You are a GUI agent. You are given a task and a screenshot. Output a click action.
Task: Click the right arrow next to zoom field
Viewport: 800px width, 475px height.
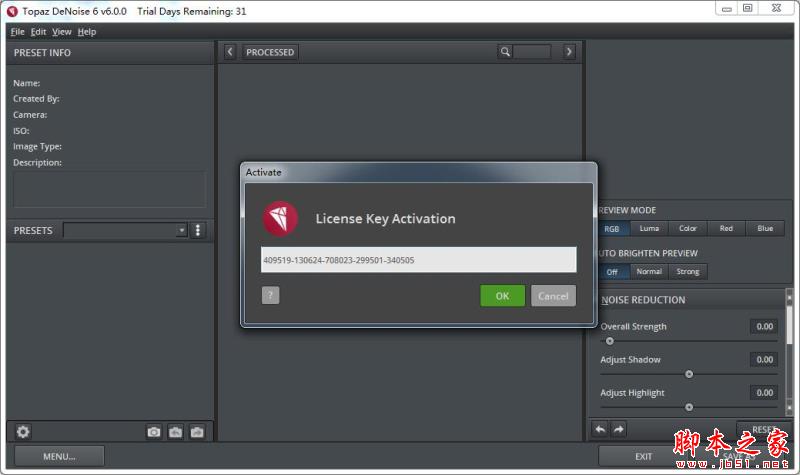(x=569, y=52)
